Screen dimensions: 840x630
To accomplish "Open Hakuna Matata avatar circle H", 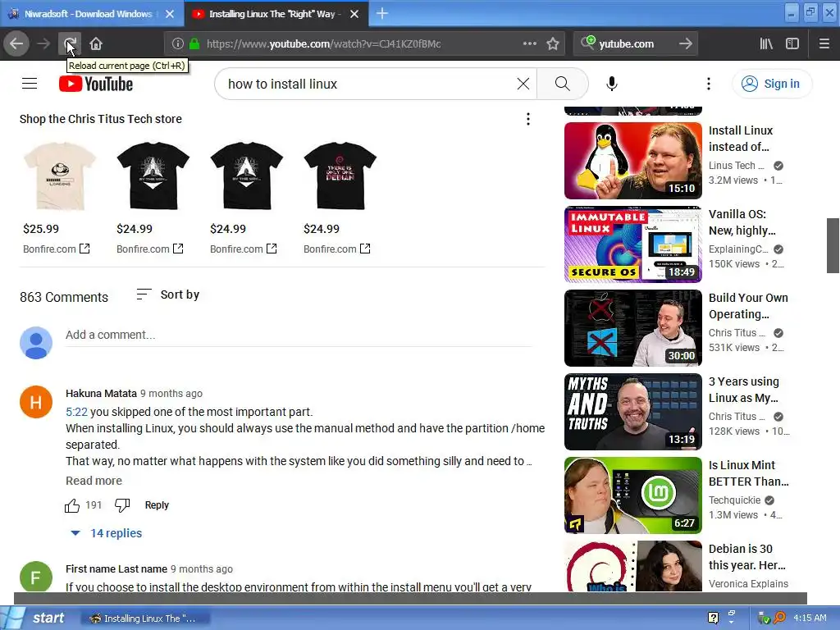I will (36, 402).
